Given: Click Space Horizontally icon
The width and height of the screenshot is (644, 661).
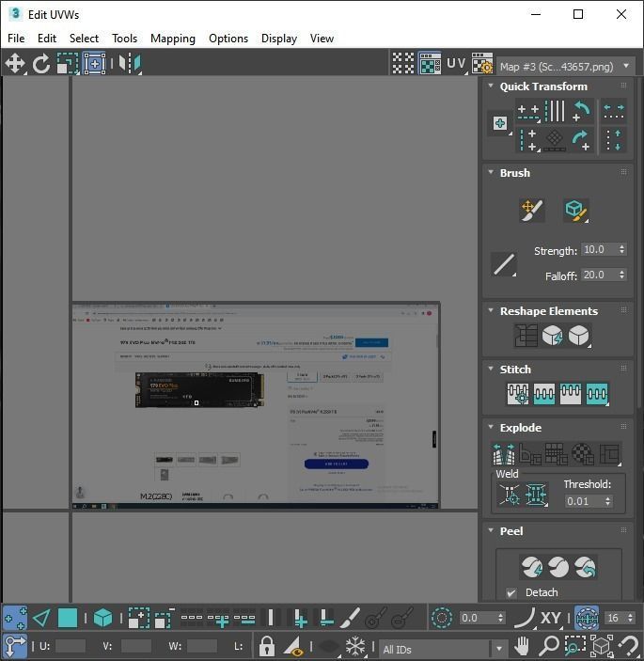Looking at the screenshot, I should [614, 111].
